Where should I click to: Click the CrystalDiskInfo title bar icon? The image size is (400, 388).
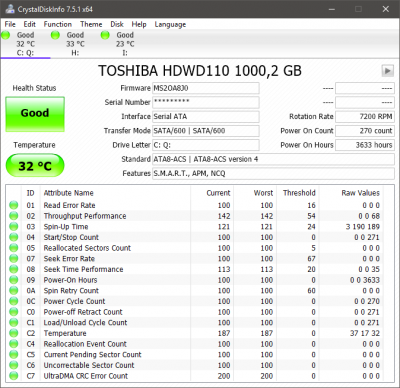tap(10, 9)
